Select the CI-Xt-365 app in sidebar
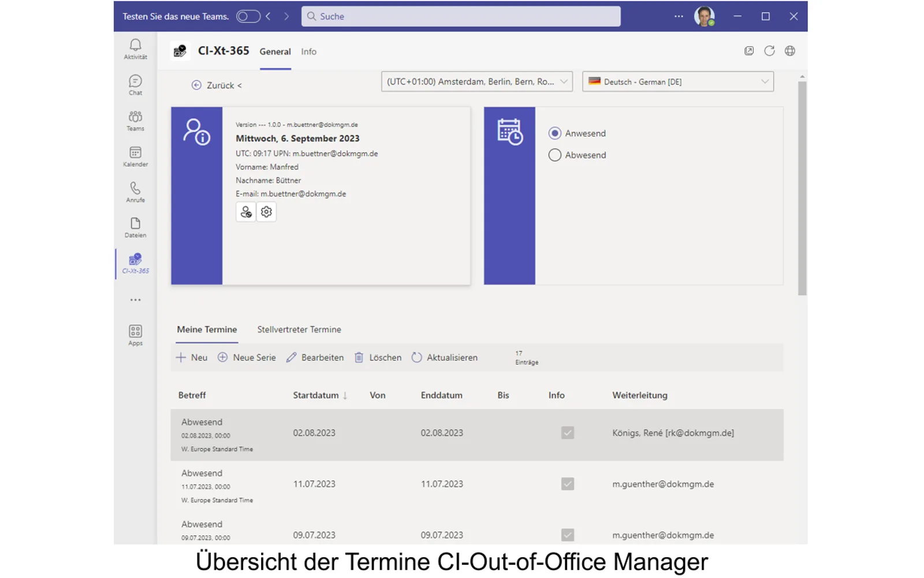This screenshot has height=578, width=924. [135, 263]
